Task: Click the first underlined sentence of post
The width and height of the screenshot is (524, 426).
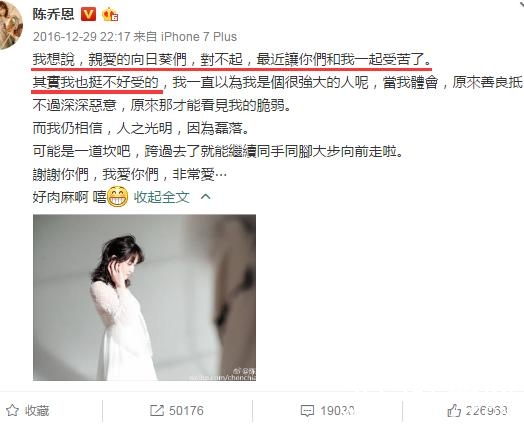Action: [232, 60]
